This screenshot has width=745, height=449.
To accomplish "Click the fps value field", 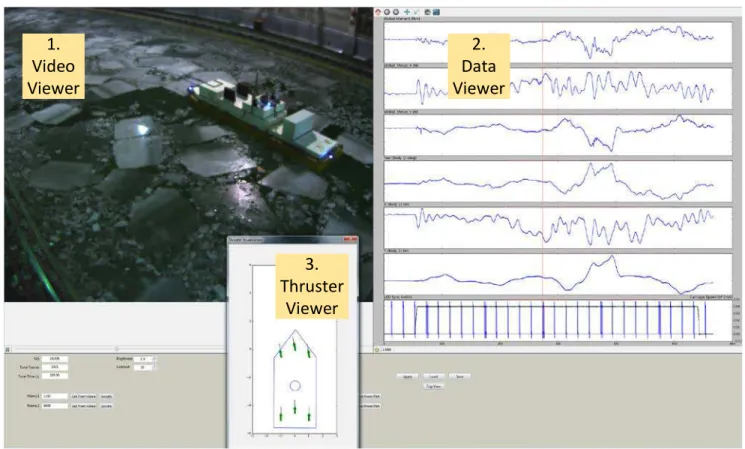I will pos(55,359).
